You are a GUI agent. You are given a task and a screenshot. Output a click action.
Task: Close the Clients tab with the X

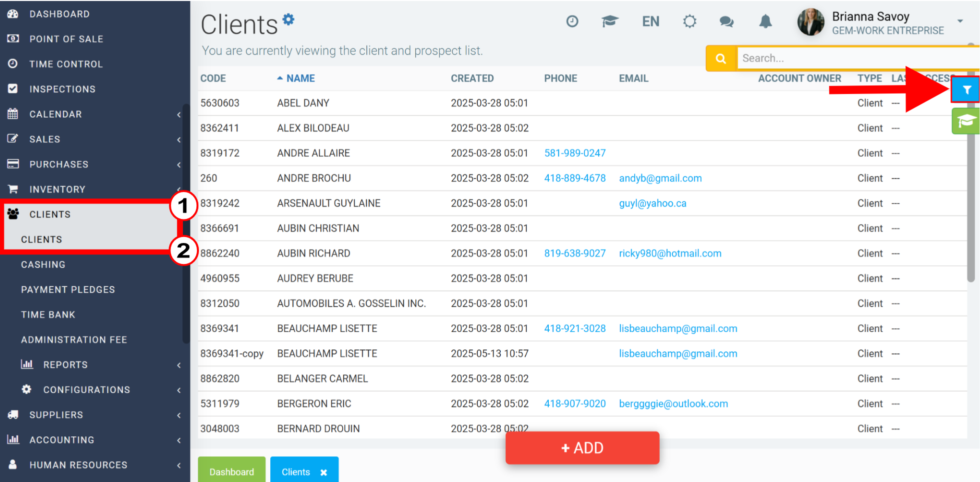pos(324,472)
